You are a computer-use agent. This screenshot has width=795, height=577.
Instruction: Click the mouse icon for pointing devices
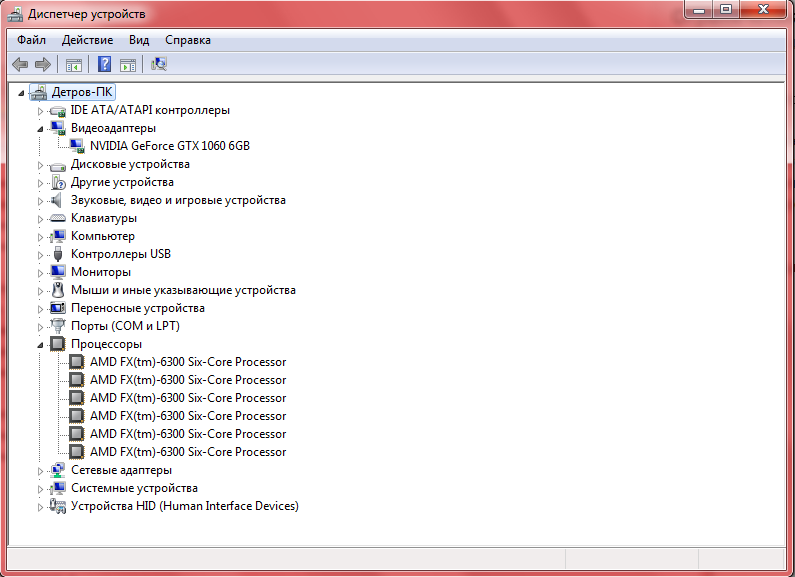coord(58,290)
